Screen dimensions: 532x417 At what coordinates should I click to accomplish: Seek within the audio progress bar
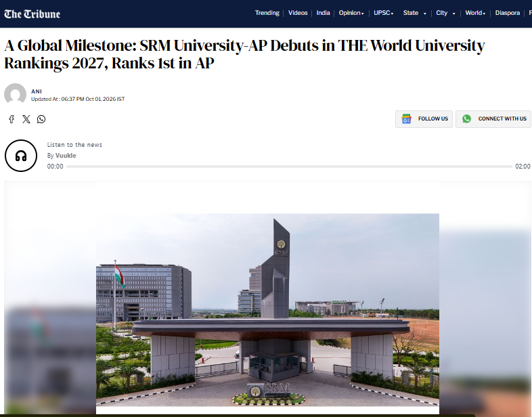pyautogui.click(x=289, y=167)
